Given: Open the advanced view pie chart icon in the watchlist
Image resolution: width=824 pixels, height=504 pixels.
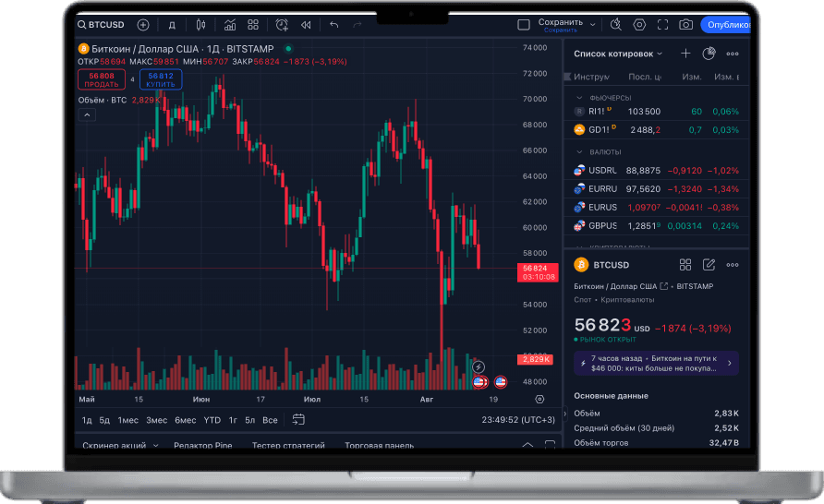Looking at the screenshot, I should pos(709,54).
